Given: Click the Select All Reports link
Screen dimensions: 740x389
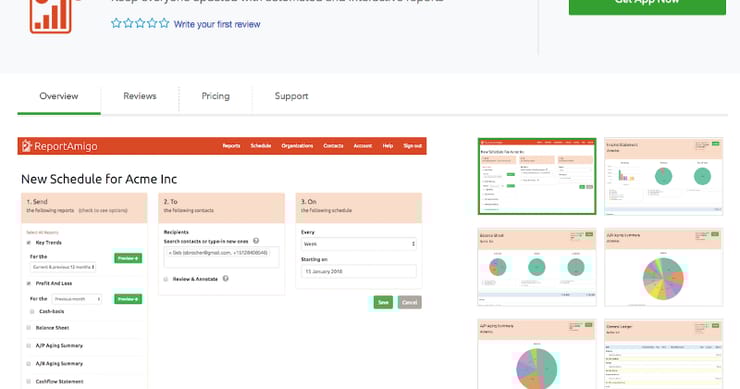Looking at the screenshot, I should pos(42,232).
